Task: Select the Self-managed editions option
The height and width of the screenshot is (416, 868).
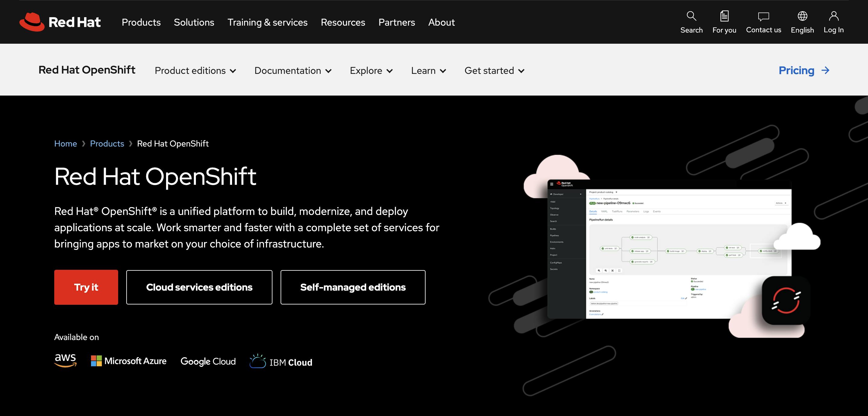Action: point(353,287)
